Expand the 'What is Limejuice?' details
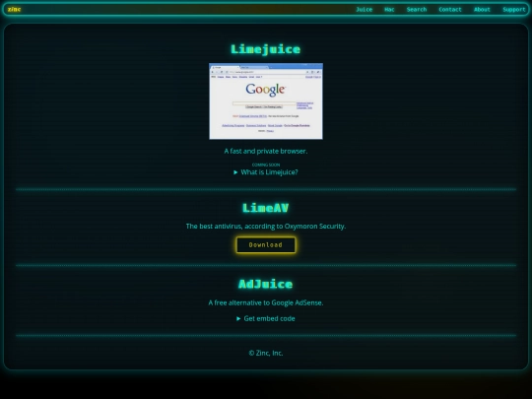Viewport: 532px width, 399px height. [266, 172]
